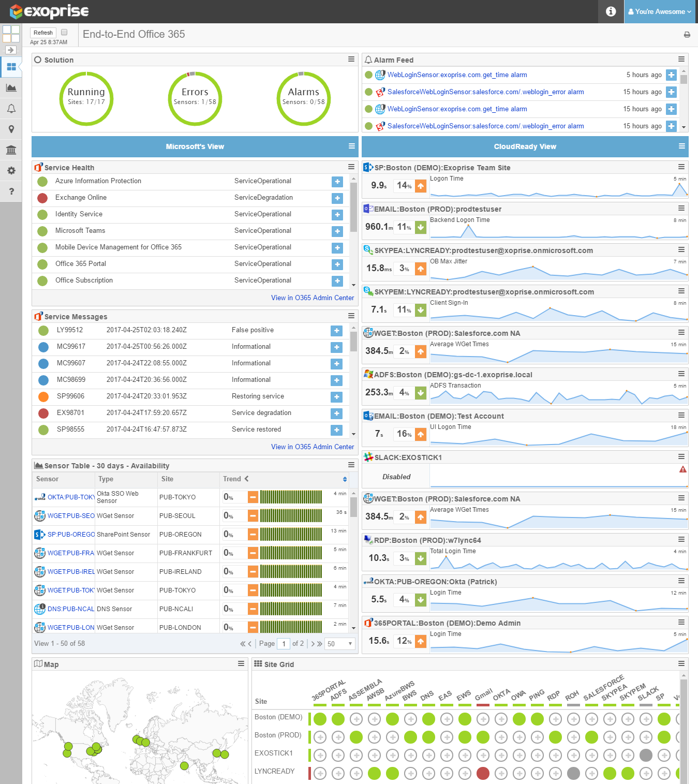The image size is (698, 784).
Task: Click the Slack icon on SLACK:EXOSTICK1 widget
Action: tap(368, 457)
